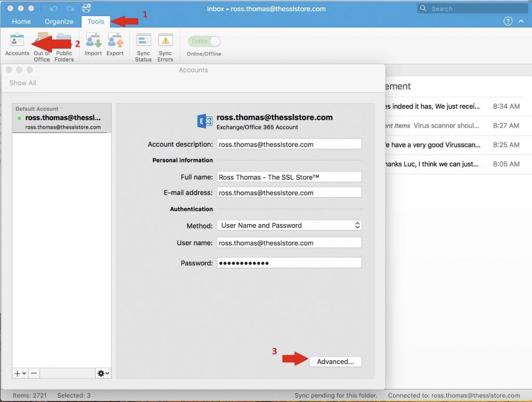Click the Export toolbar icon
Image resolution: width=532 pixels, height=402 pixels.
(114, 44)
